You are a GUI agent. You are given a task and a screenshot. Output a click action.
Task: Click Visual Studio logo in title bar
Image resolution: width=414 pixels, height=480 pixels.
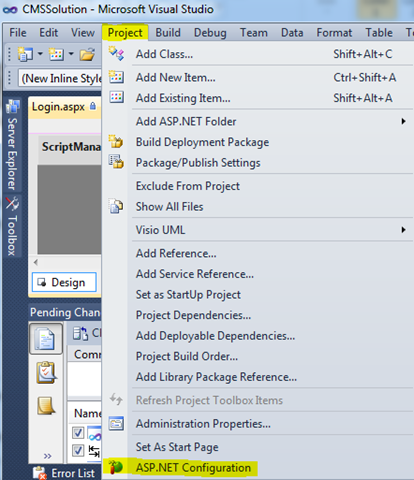click(10, 10)
